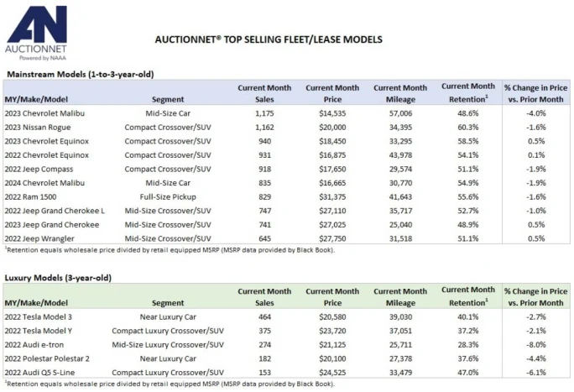Click the Tesla Model 3 price '$20,580'
The width and height of the screenshot is (574, 392).
(x=332, y=317)
